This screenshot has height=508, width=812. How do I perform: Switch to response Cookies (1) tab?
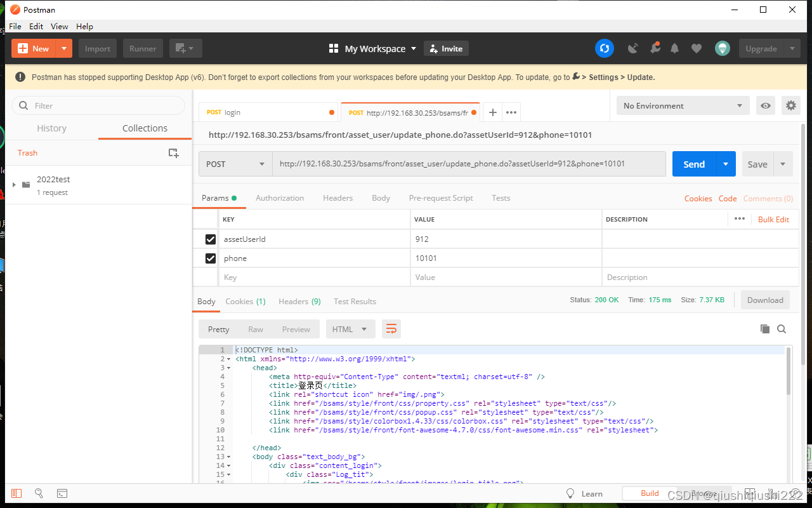[x=246, y=302]
